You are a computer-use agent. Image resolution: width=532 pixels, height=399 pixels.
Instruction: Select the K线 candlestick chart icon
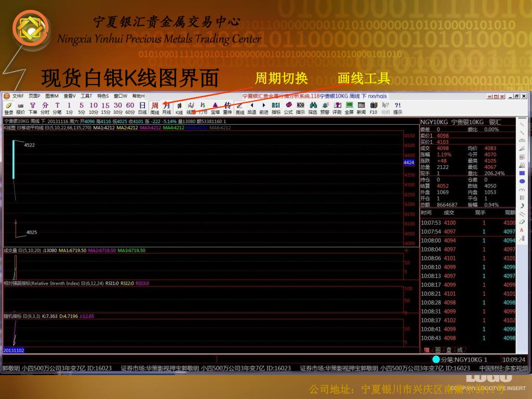tap(179, 108)
